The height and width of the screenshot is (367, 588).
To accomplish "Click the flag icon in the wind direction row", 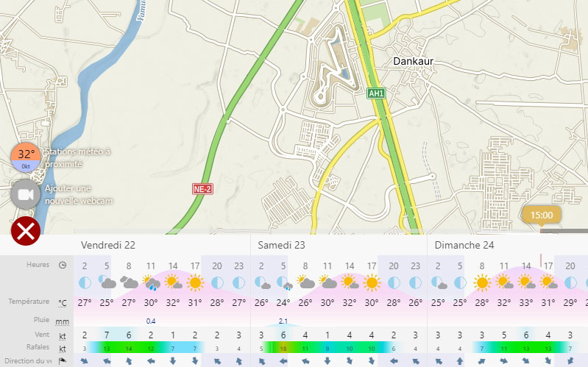I will (x=63, y=360).
